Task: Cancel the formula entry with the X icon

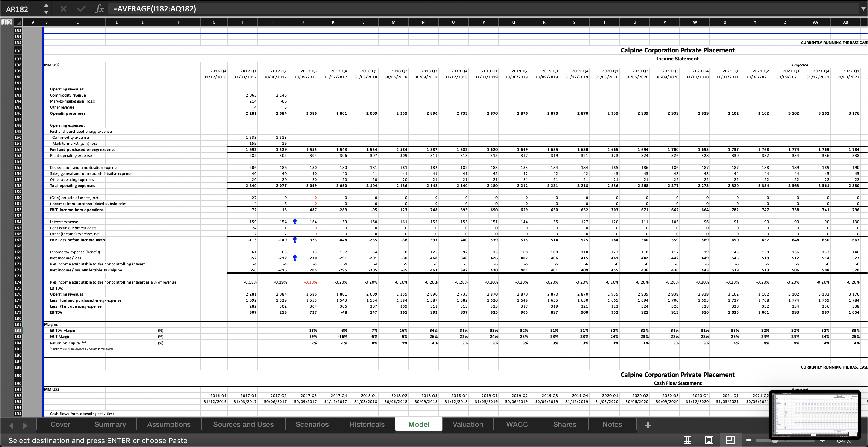Action: [63, 9]
